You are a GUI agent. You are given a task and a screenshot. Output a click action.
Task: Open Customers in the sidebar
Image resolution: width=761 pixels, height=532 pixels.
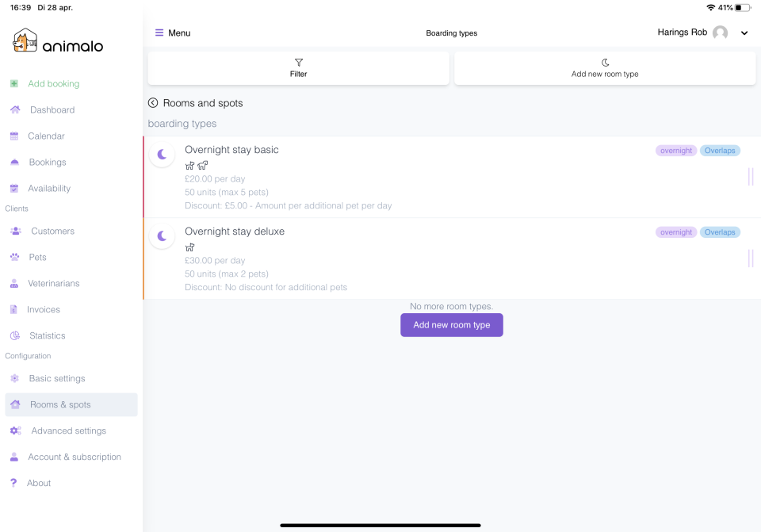52,231
